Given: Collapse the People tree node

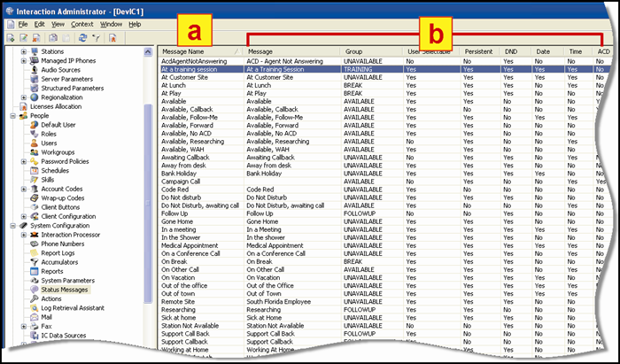Looking at the screenshot, I should 12,115.
